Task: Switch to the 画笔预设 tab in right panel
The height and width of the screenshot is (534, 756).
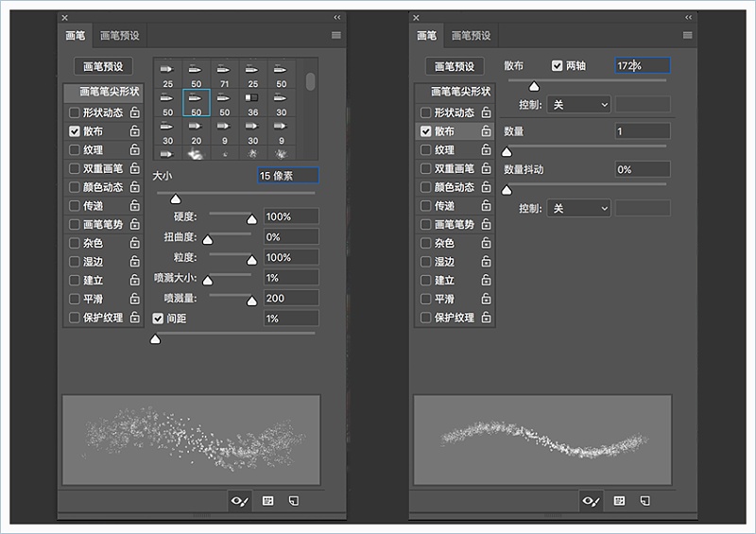Action: [471, 36]
